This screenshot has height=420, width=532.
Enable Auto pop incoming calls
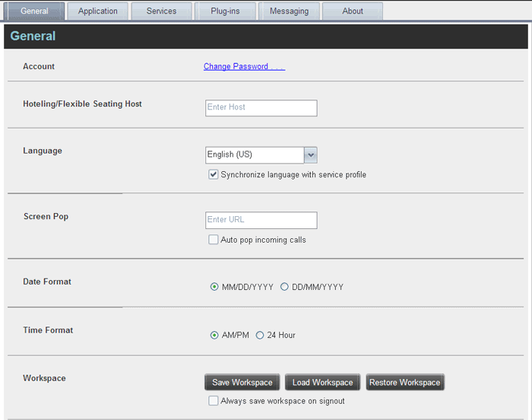pyautogui.click(x=213, y=240)
